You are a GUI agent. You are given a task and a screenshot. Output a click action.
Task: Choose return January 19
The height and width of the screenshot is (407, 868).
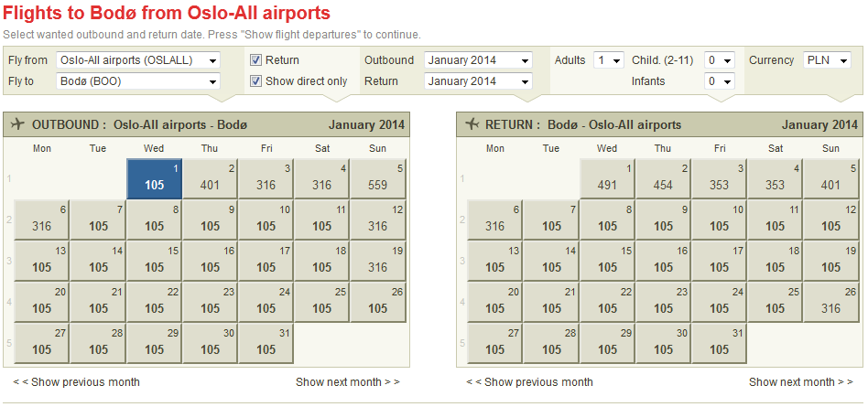830,261
